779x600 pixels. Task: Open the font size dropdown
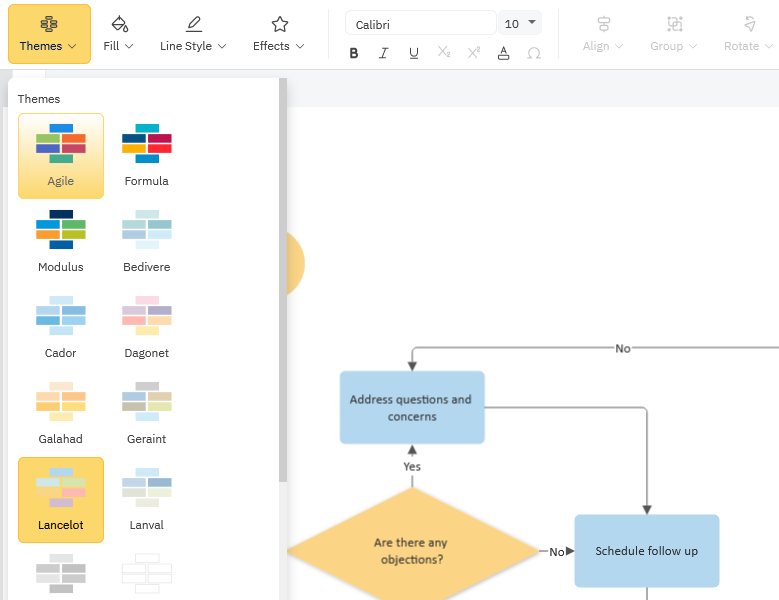[x=520, y=23]
